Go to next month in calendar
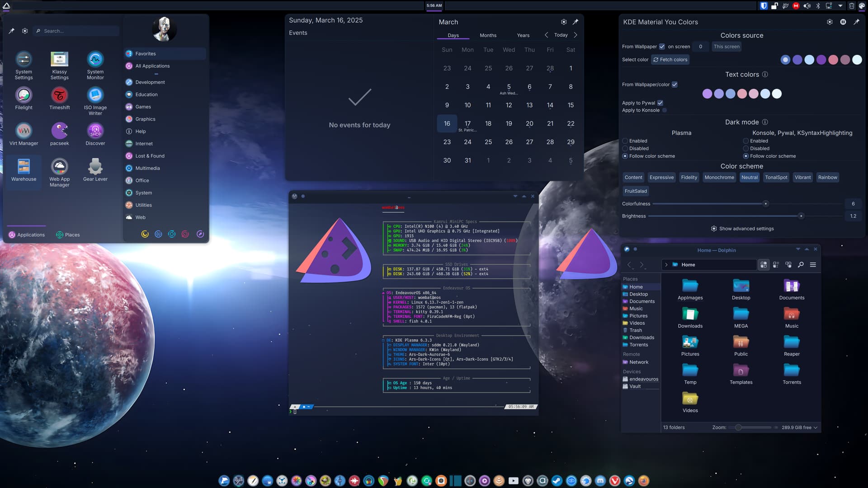 coord(576,35)
